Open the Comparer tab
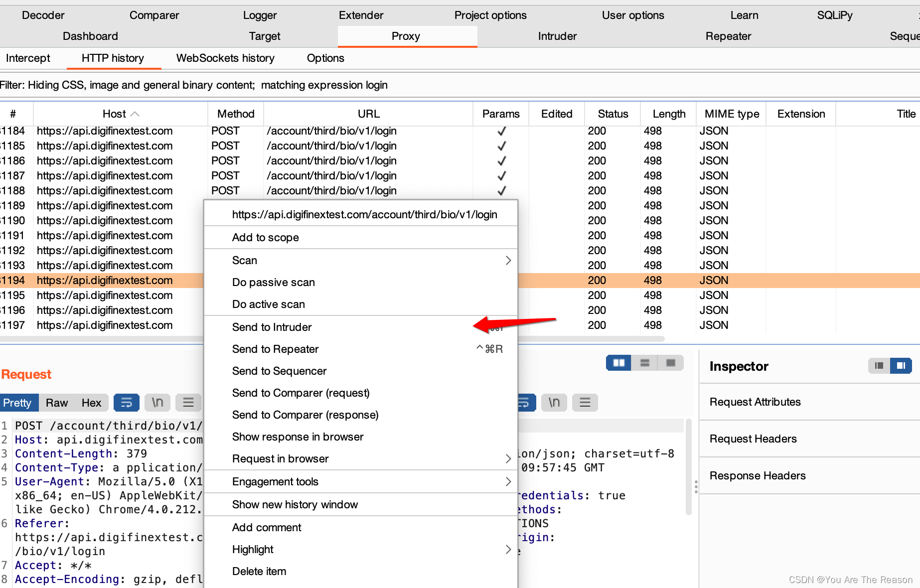This screenshot has height=588, width=920. click(154, 15)
